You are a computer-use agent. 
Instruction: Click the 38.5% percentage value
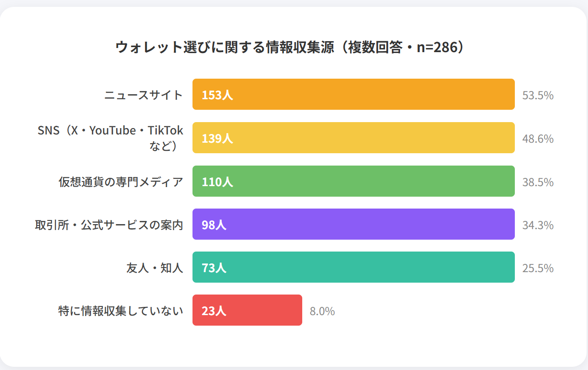[x=538, y=182]
